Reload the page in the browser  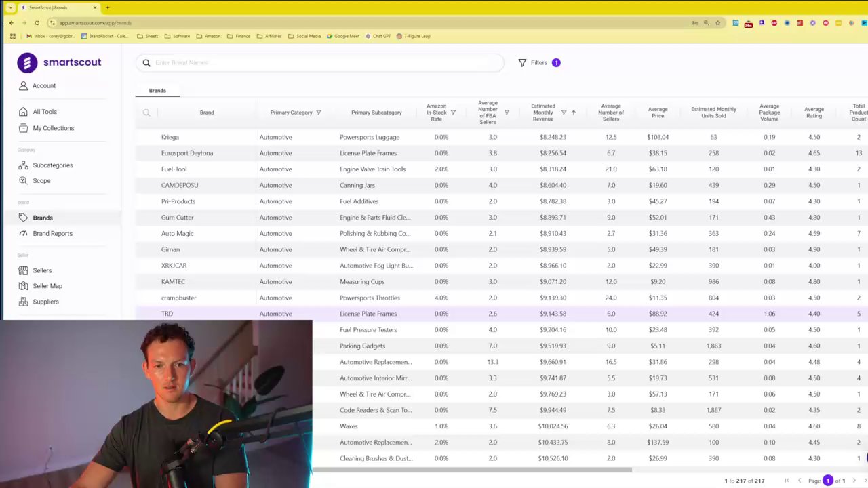pyautogui.click(x=37, y=23)
